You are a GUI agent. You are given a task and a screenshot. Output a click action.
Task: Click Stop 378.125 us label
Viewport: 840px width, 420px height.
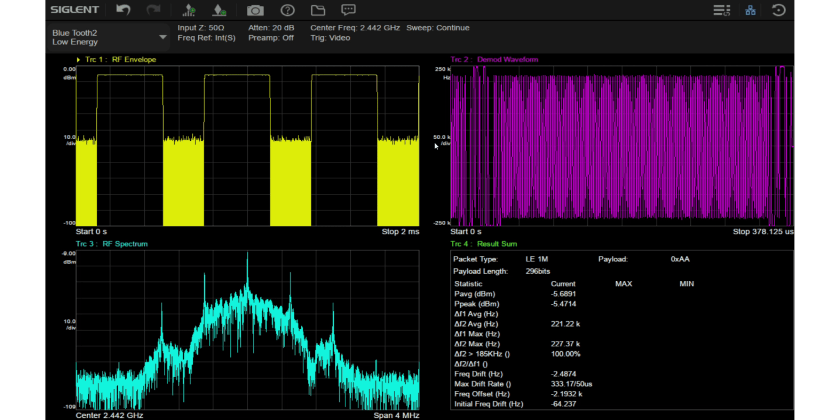pyautogui.click(x=763, y=232)
